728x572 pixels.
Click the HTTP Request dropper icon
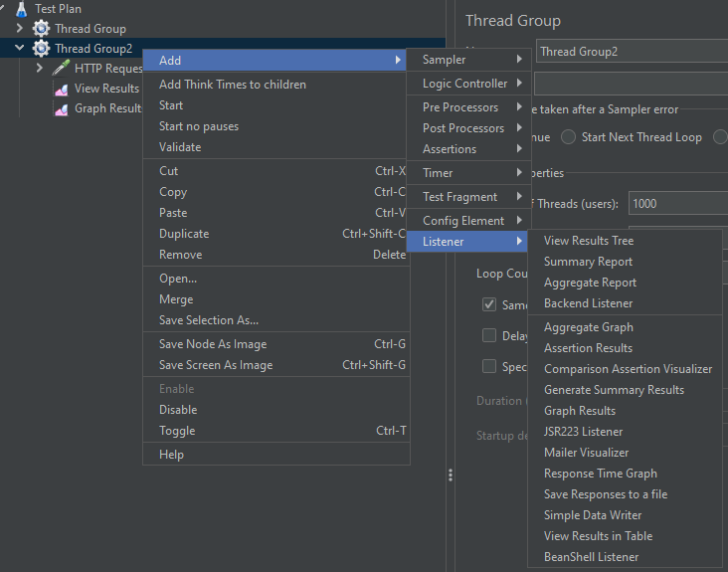coord(61,68)
